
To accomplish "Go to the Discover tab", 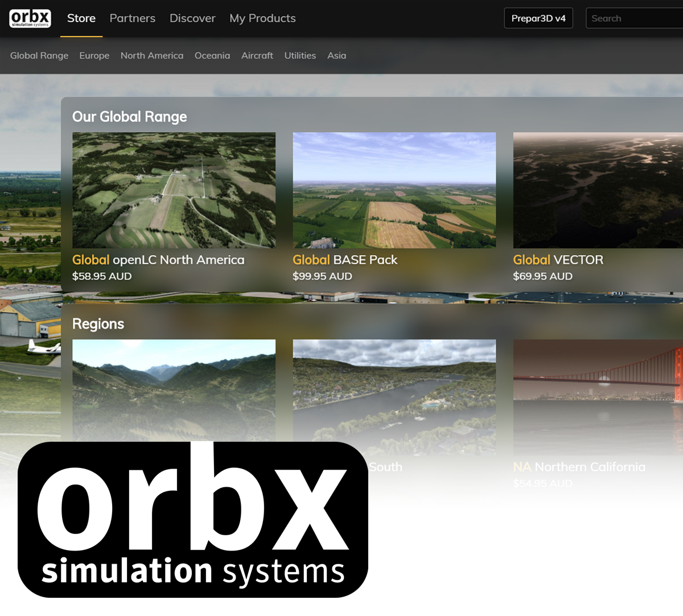I will point(192,18).
